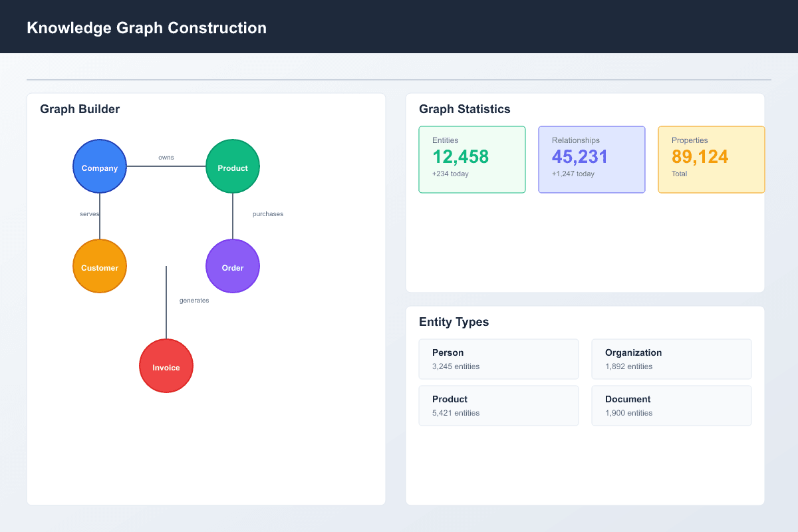Select the Person entity type
798x532 pixels.
tap(498, 358)
